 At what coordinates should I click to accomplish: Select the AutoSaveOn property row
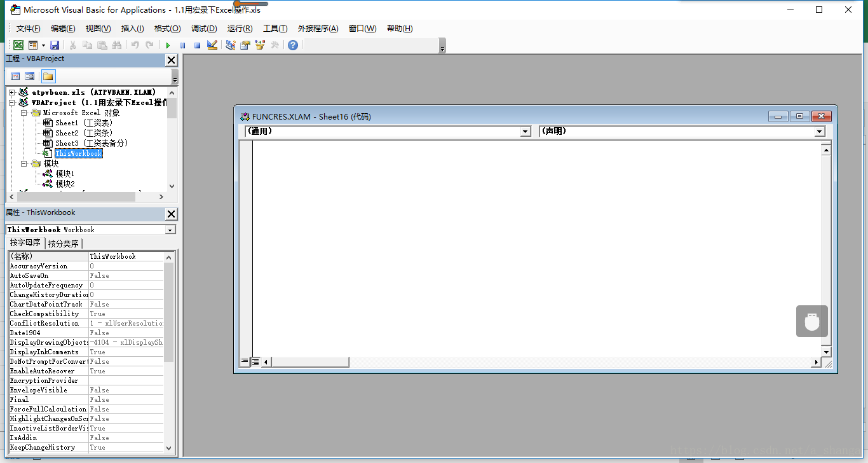tap(86, 275)
